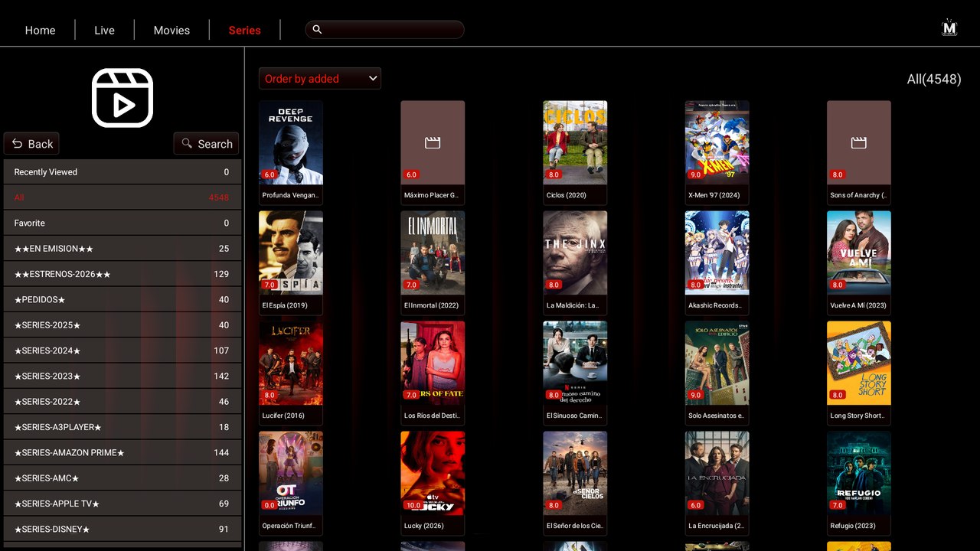Focus the top search input field
This screenshot has height=551, width=980.
pyautogui.click(x=385, y=29)
